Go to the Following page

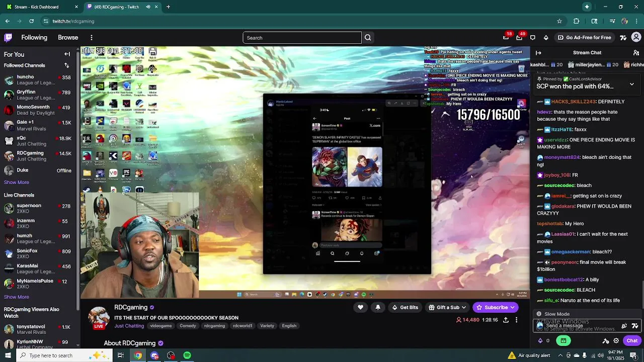[34, 38]
